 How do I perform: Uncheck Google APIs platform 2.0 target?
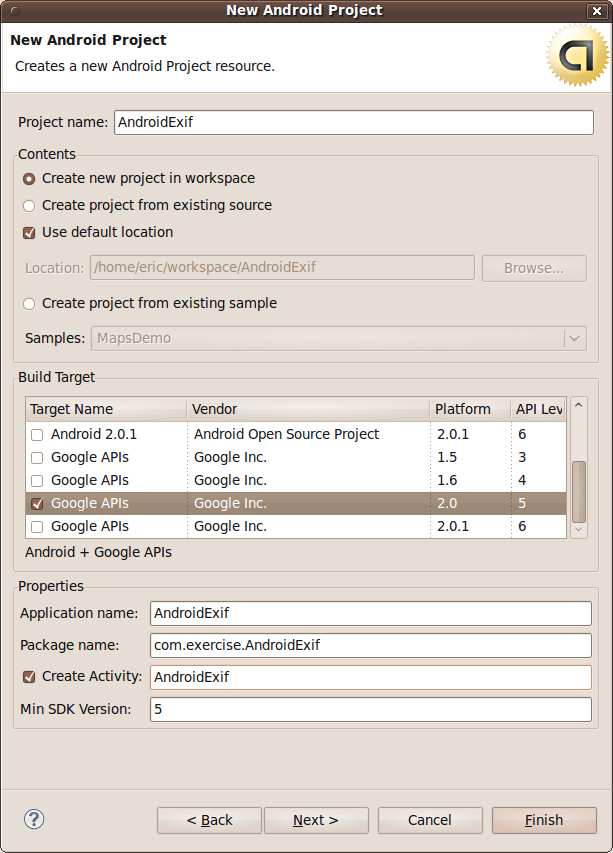[37, 504]
